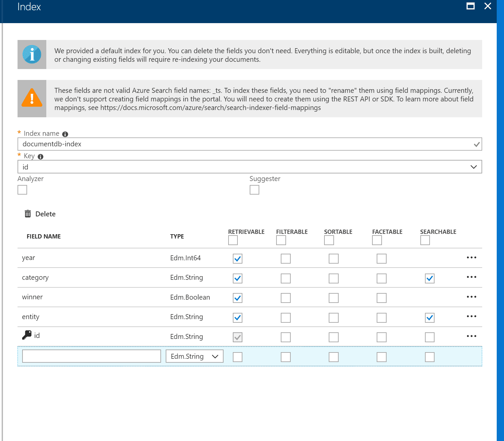Toggle the Sortable column header checkbox

click(329, 240)
